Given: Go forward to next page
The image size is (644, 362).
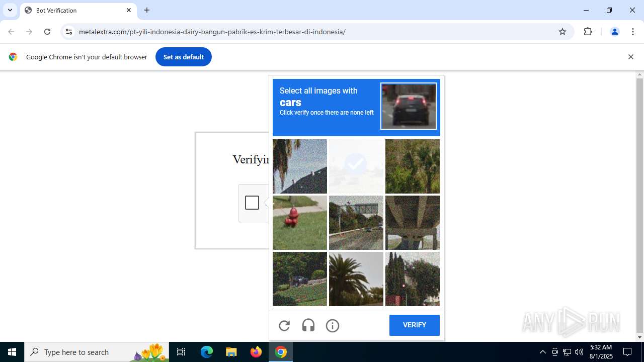Looking at the screenshot, I should [x=29, y=32].
